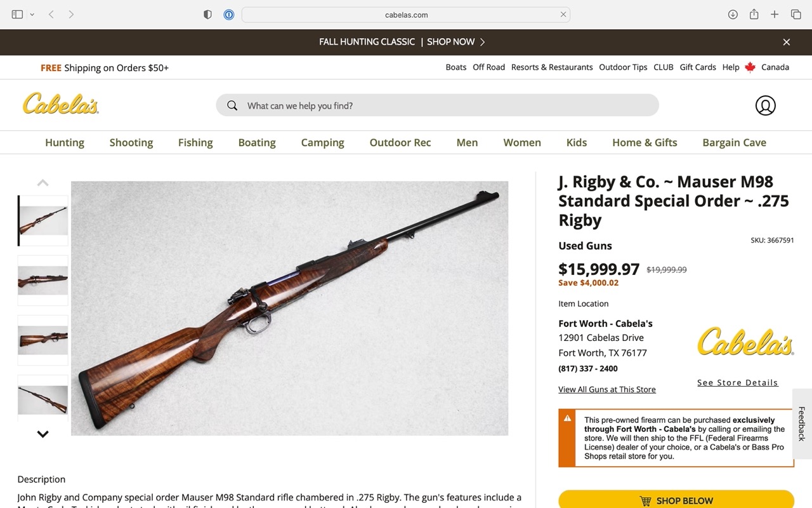This screenshot has height=508, width=812.
Task: Select the second rifle thumbnail
Action: coord(43,280)
